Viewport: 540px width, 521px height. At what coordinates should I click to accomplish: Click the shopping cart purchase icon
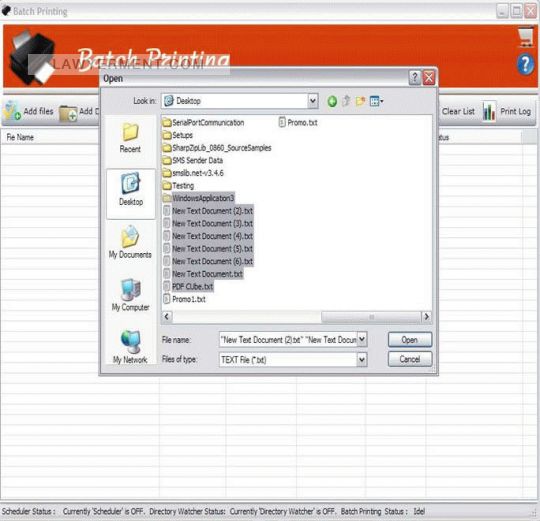526,38
